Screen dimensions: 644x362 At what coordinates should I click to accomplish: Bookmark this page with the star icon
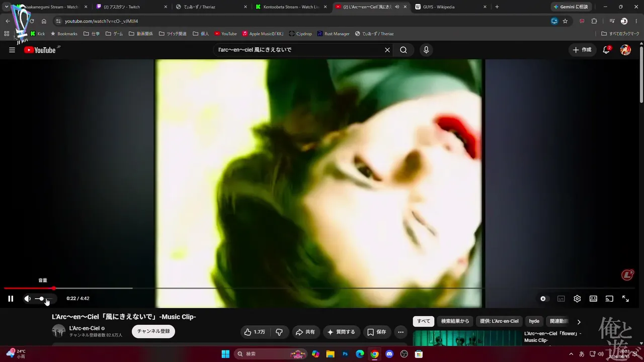point(565,21)
